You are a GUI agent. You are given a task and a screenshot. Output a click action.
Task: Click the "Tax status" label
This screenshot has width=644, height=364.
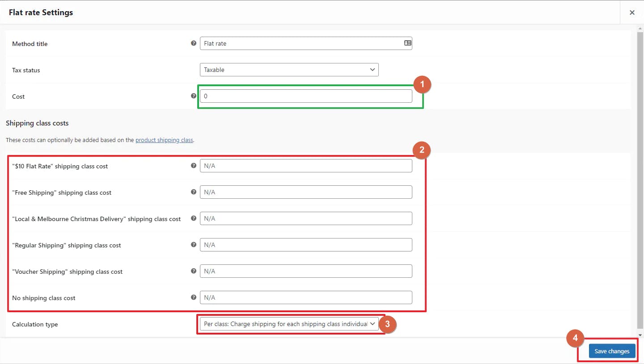(26, 70)
